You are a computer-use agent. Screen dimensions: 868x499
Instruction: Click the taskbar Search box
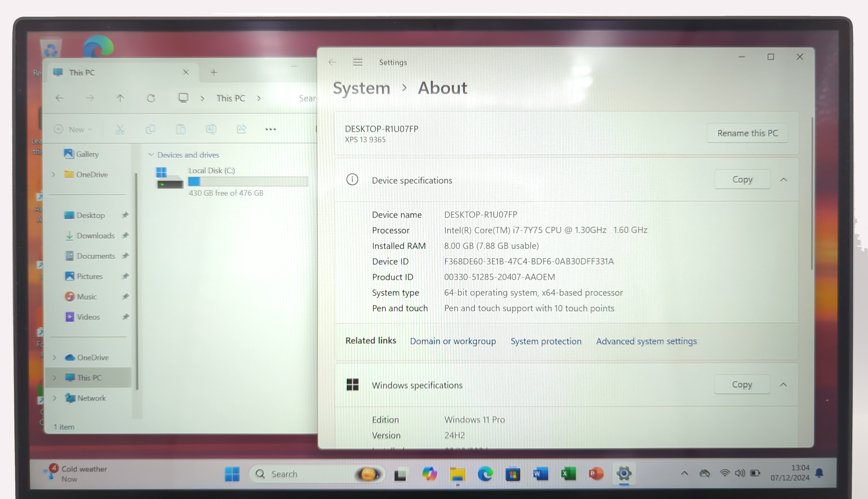[x=317, y=474]
